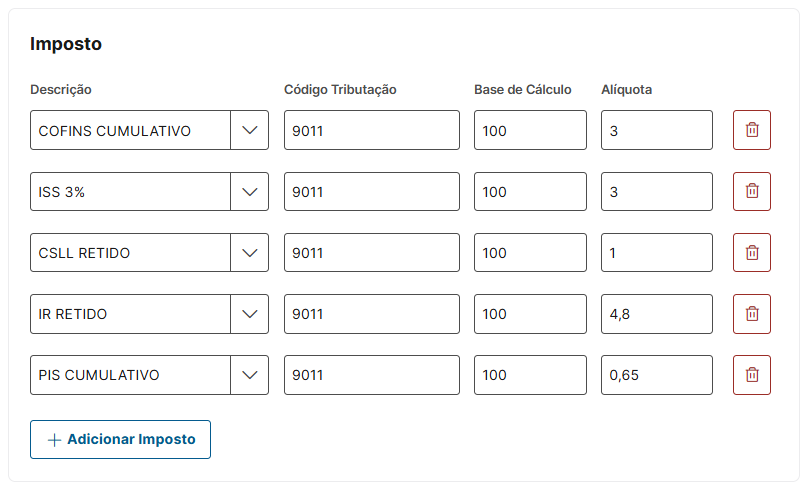Click the CSLL RETIDO alíquota field
Image resolution: width=807 pixels, height=487 pixels.
656,253
